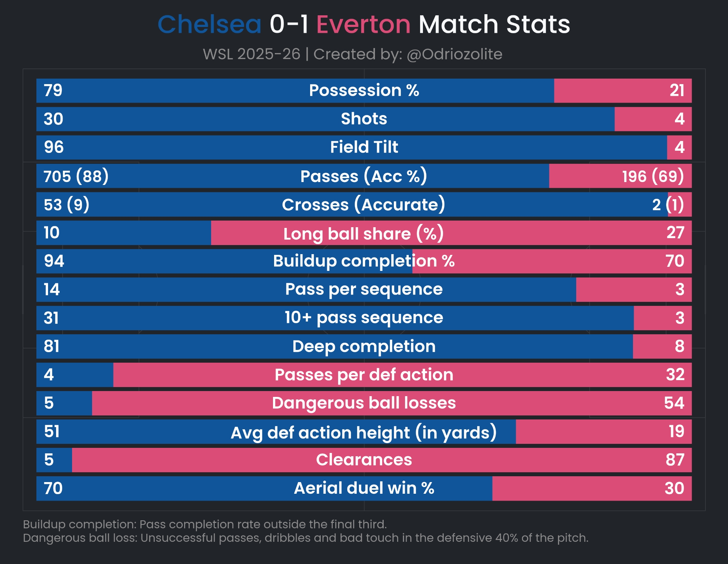The height and width of the screenshot is (564, 728).
Task: Click the Crosses (Accurate) label
Action: pyautogui.click(x=363, y=205)
